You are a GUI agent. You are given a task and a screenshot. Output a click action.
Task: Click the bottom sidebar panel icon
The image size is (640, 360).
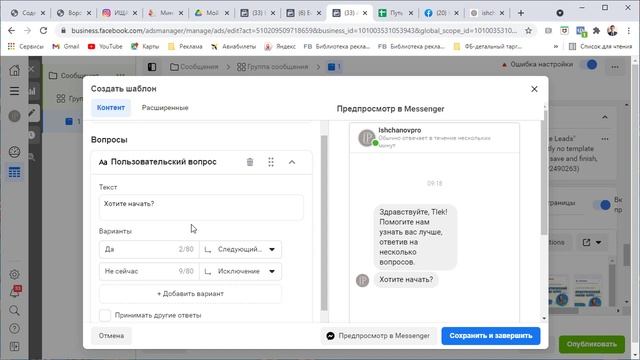14,347
